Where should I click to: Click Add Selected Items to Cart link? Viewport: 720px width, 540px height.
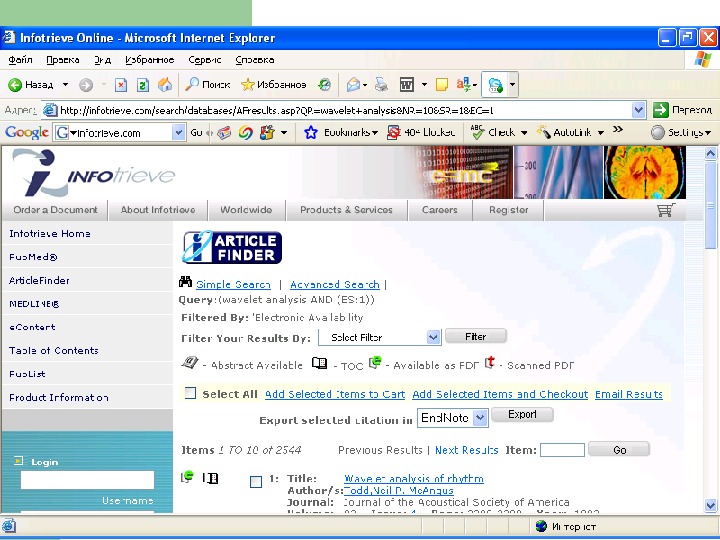[x=335, y=394]
